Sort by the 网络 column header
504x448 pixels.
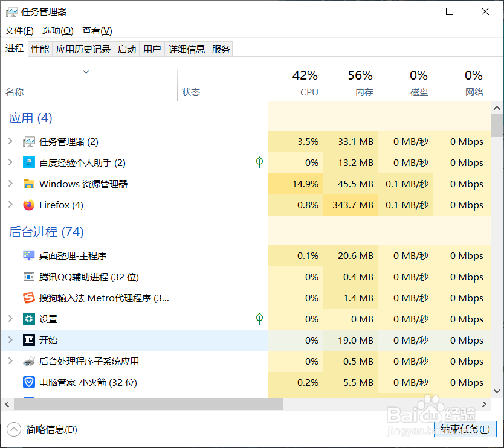[460, 85]
